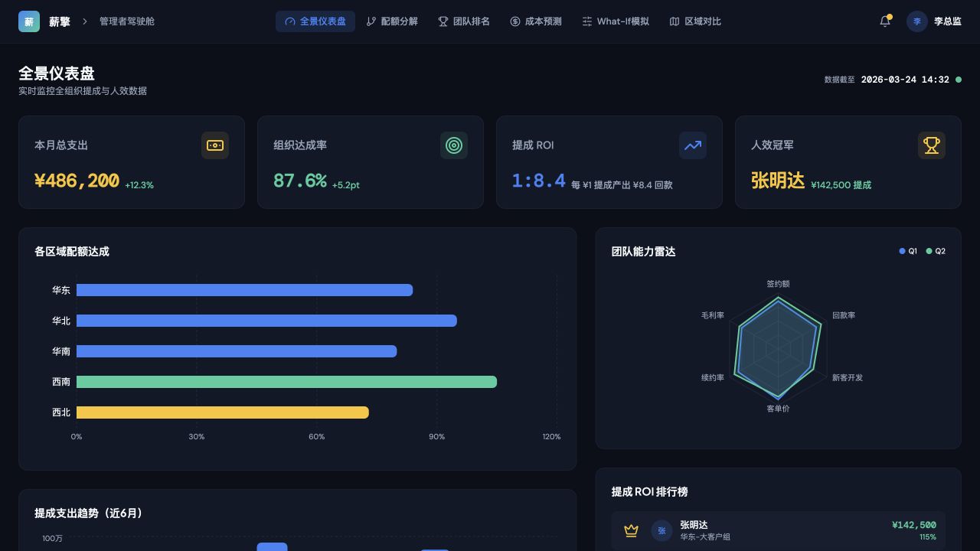Click the 张明达 champion name on card
The width and height of the screenshot is (980, 551).
coord(778,181)
